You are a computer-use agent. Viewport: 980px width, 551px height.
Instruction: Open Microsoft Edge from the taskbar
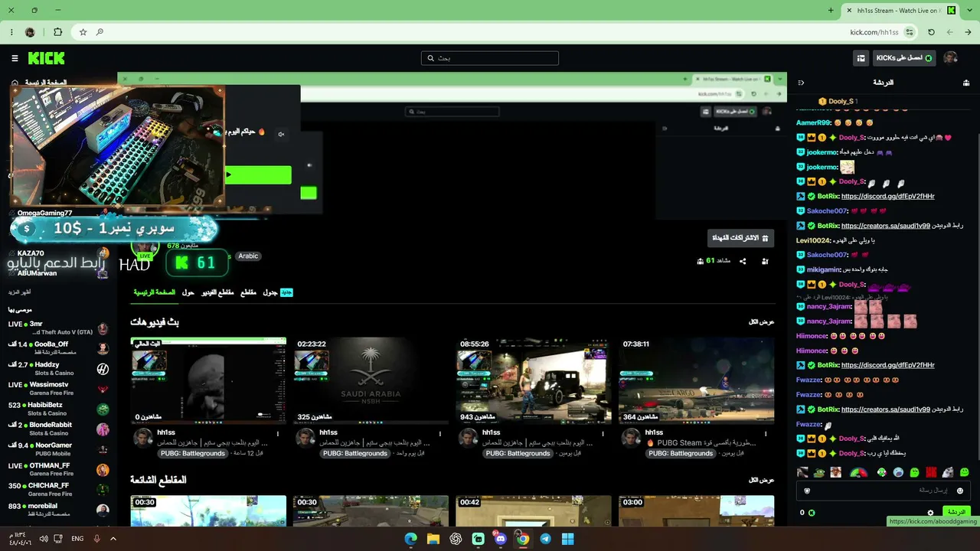point(411,539)
